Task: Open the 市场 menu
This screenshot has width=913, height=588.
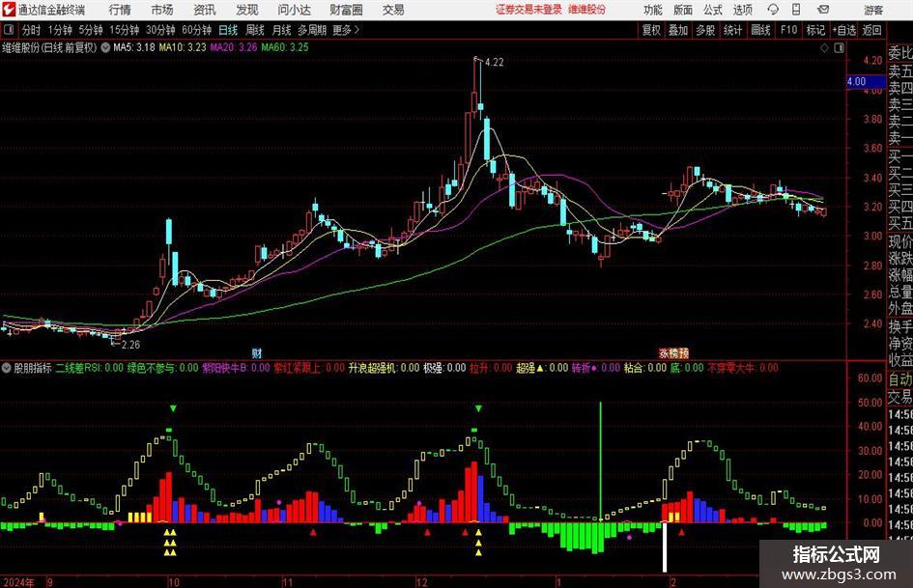Action: tap(162, 10)
